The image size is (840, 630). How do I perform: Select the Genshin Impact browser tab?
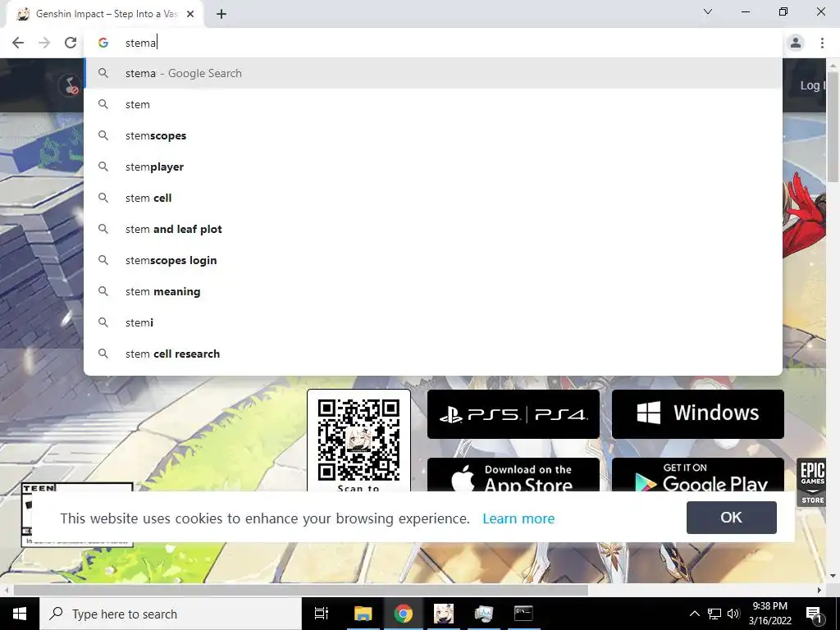click(x=105, y=14)
